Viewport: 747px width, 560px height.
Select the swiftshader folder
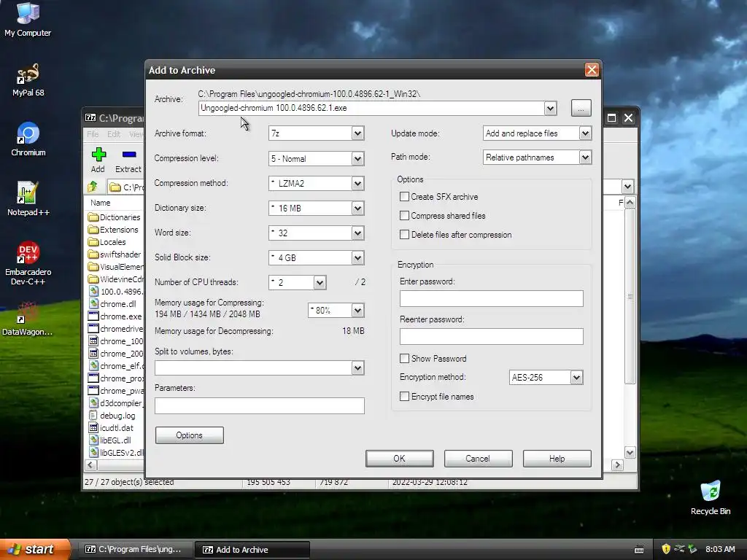click(x=115, y=254)
